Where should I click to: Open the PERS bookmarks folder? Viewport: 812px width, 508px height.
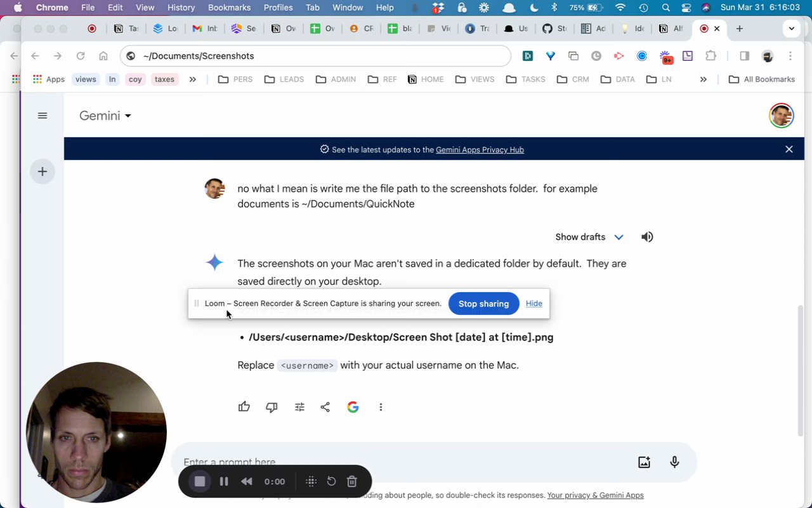(x=235, y=79)
